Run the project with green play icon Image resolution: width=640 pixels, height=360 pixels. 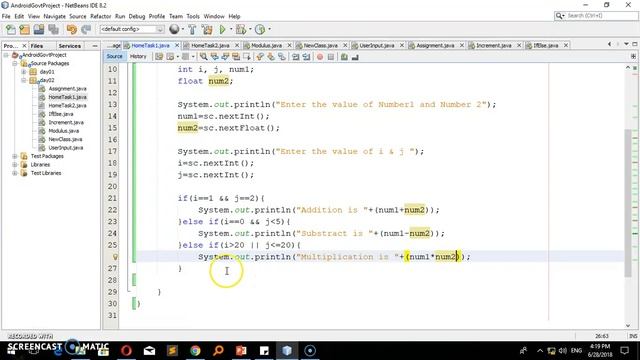[x=222, y=29]
